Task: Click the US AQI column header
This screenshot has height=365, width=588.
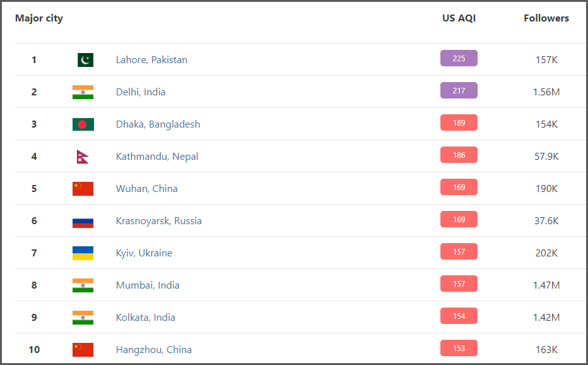Action: click(x=459, y=18)
